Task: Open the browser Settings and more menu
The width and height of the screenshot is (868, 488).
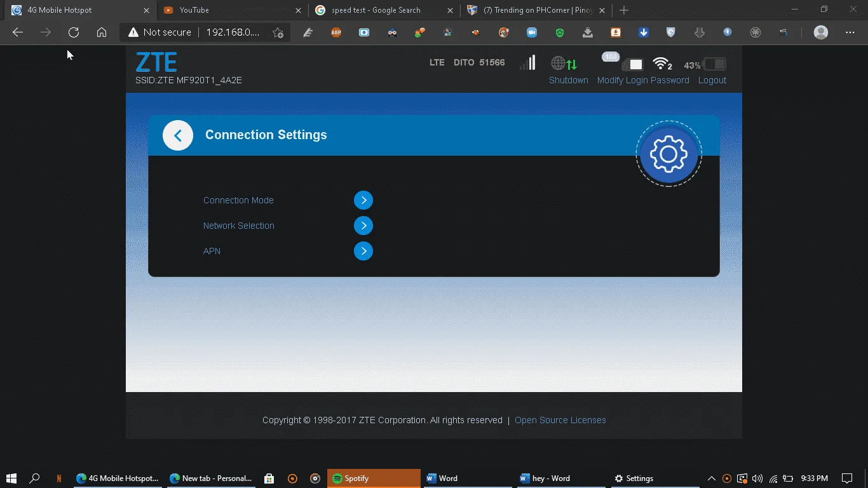Action: point(850,32)
